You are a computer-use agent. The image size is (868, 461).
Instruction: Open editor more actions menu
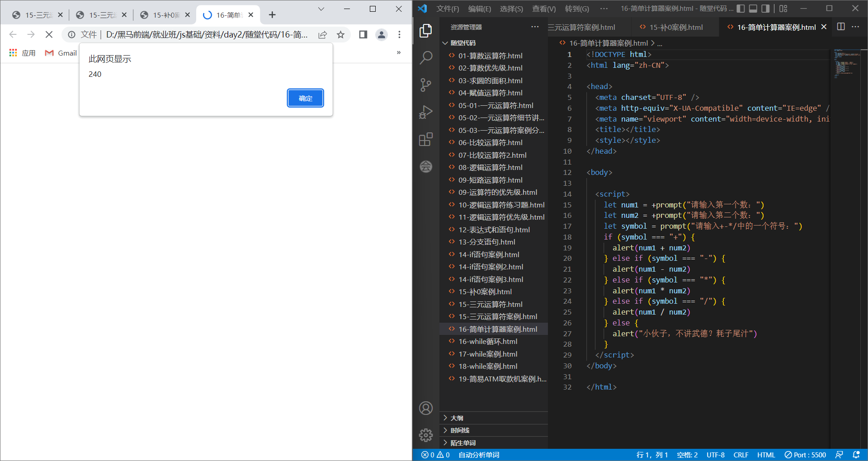click(855, 27)
